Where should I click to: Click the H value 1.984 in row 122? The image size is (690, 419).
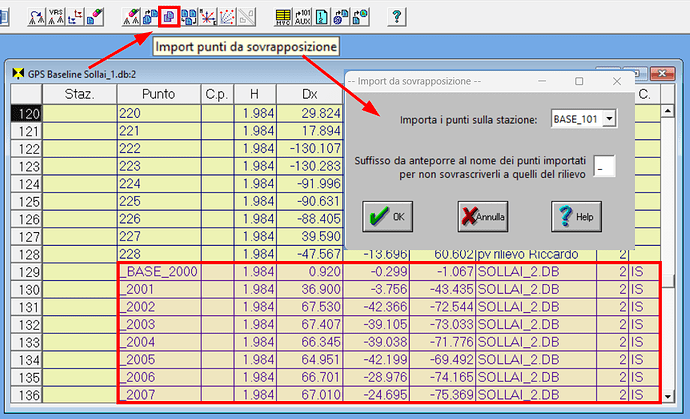255,149
